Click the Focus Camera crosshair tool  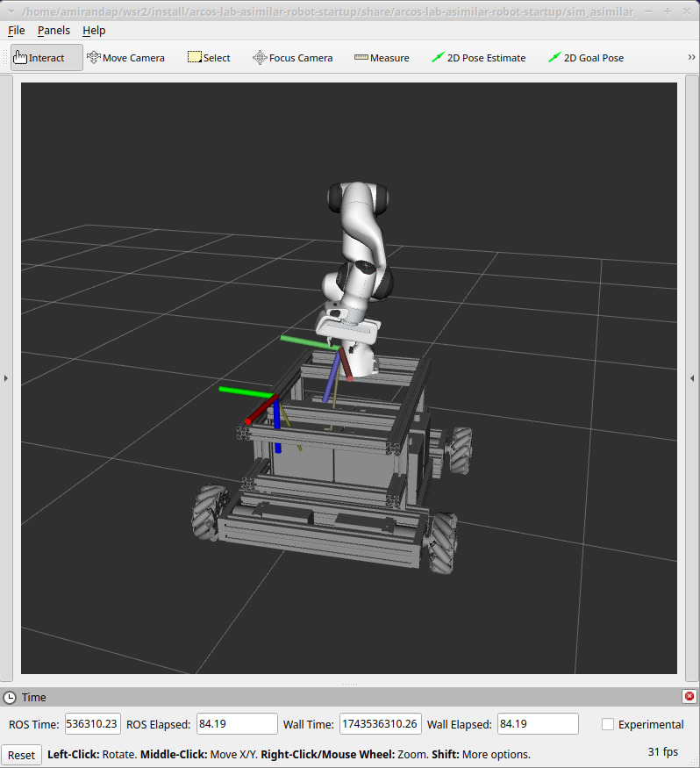260,58
